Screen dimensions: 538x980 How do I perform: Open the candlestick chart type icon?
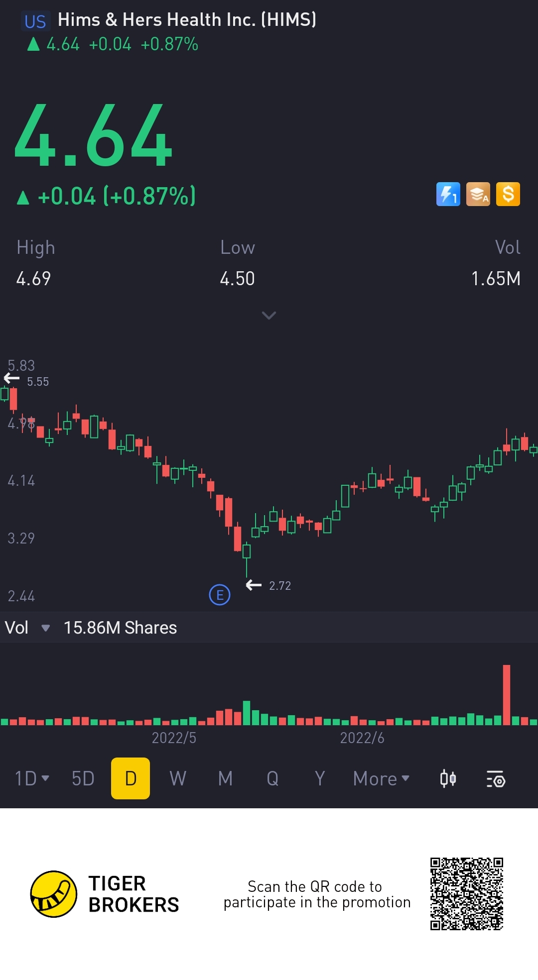[x=448, y=779]
